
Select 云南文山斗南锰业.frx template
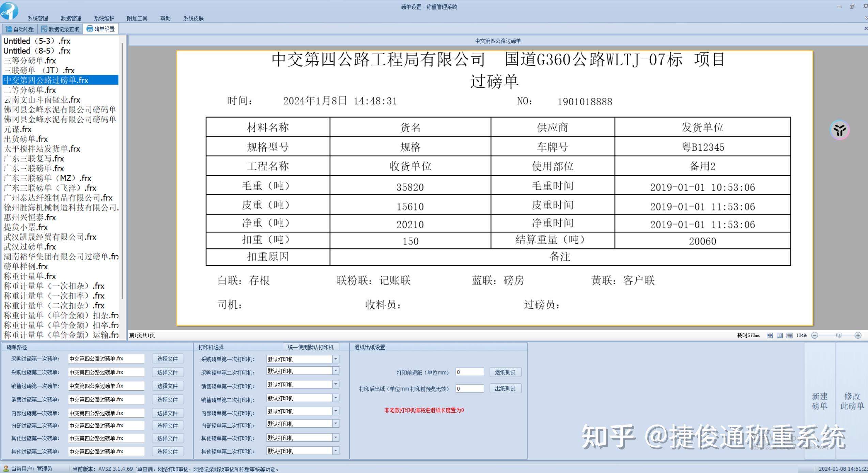tap(61, 100)
